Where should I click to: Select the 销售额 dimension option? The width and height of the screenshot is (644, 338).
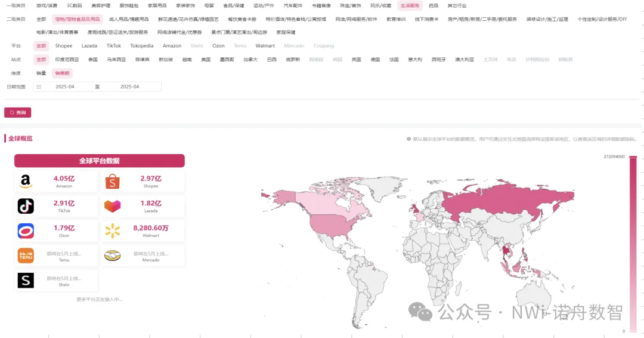62,73
